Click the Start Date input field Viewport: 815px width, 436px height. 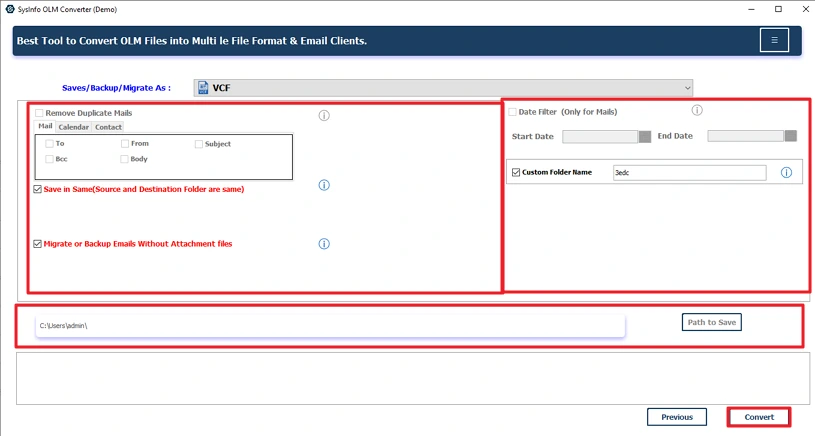pyautogui.click(x=600, y=137)
